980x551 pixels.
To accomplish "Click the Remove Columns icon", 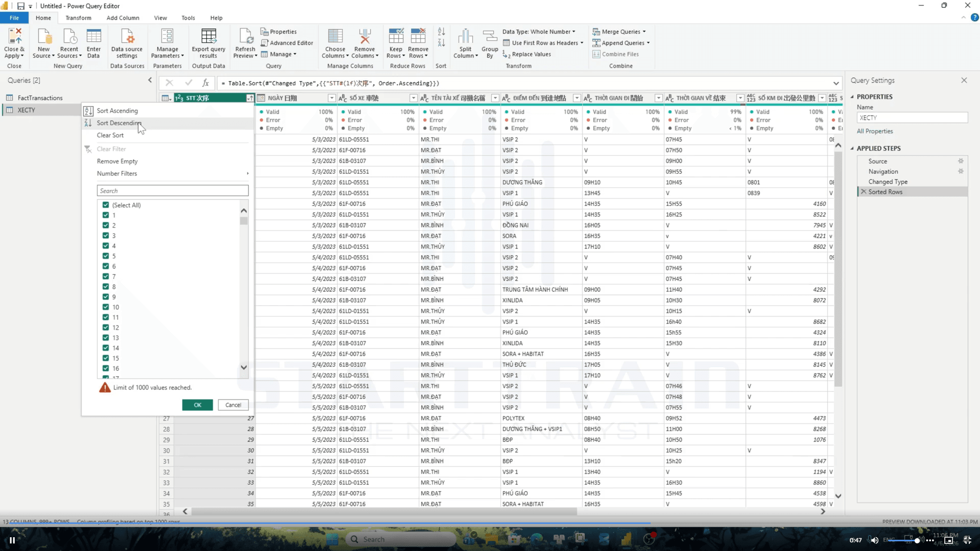I will pyautogui.click(x=365, y=36).
